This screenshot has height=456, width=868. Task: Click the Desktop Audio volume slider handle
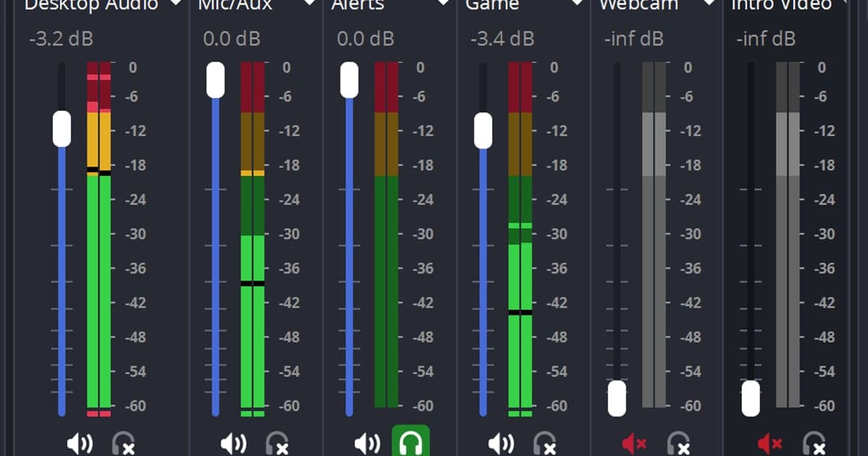61,129
